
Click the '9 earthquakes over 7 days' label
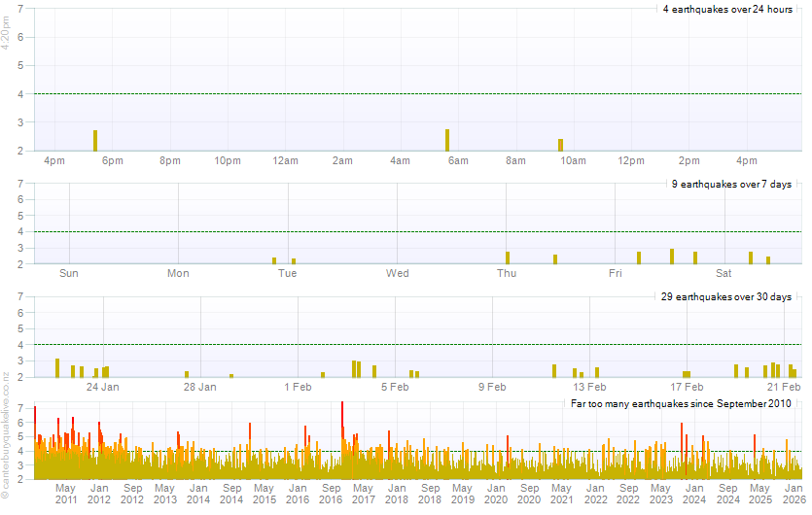[x=731, y=185]
